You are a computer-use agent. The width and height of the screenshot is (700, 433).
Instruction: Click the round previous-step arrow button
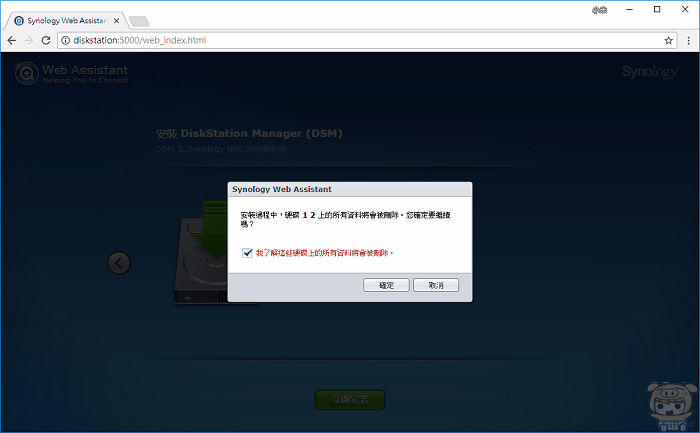click(x=119, y=263)
